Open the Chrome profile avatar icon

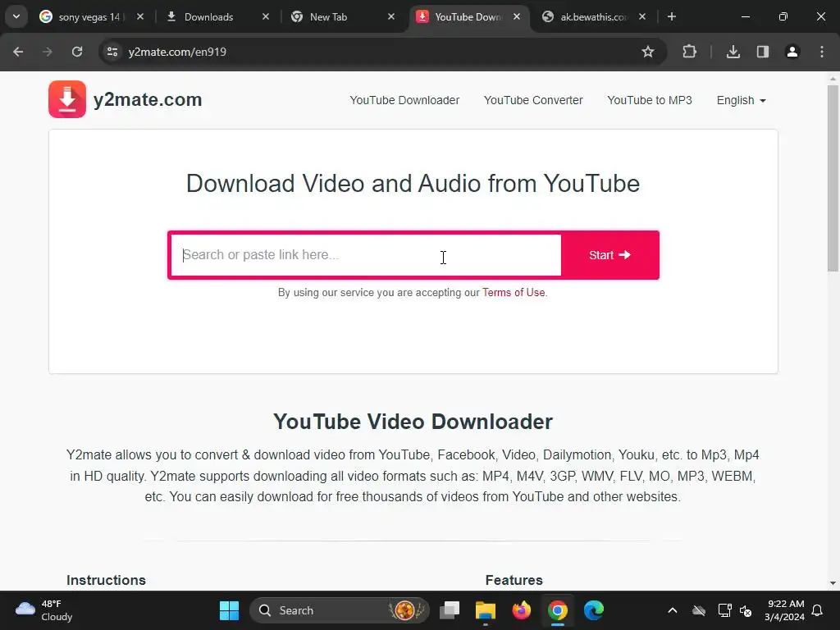[792, 52]
